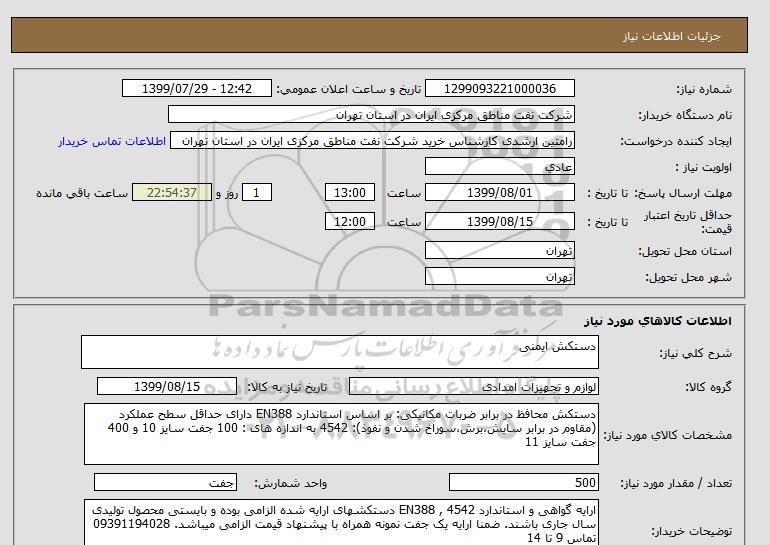Click the اطلاعات کالاهای مورد نیاز section heading
Viewport: 770px width, 545px height.
click(658, 321)
